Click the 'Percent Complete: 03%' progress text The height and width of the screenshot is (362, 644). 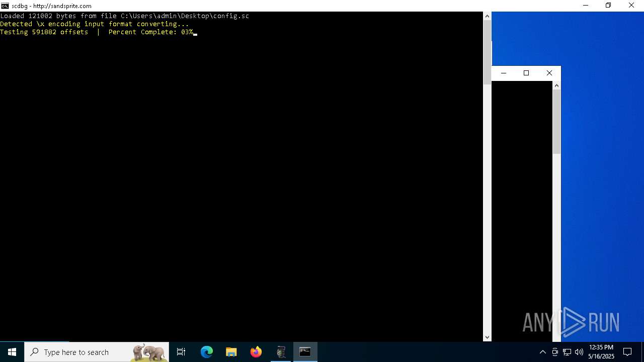(x=151, y=32)
